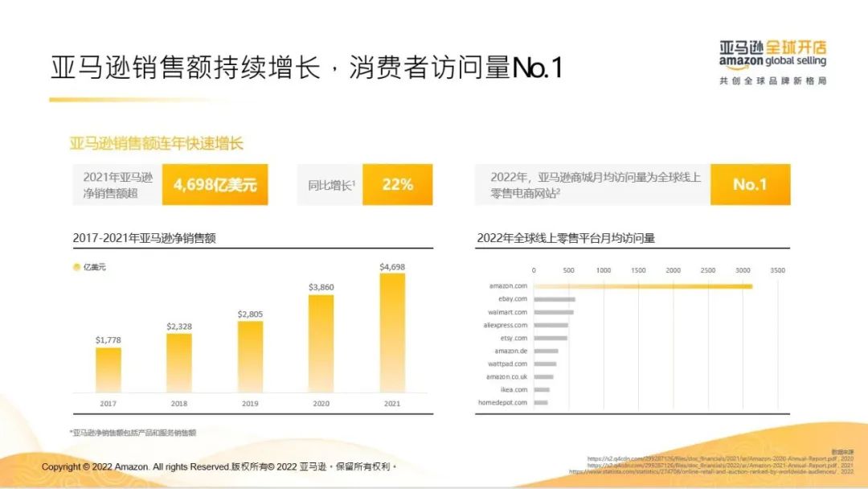Click the No.1 orange box
The width and height of the screenshot is (868, 489).
click(750, 184)
